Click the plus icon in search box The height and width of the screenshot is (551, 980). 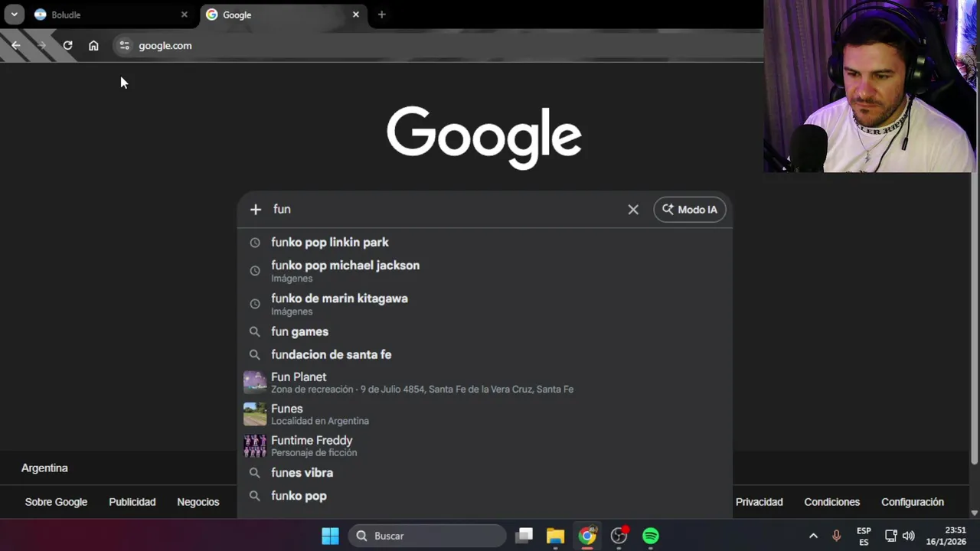click(256, 209)
